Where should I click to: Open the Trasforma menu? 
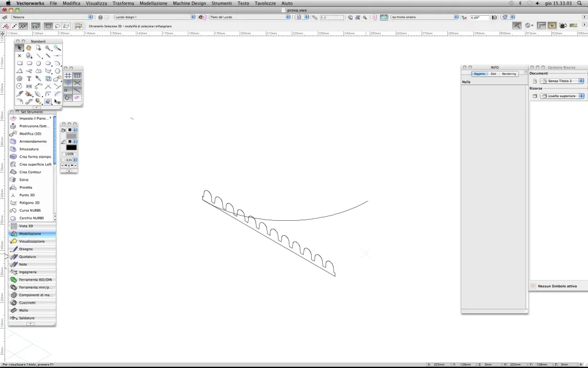pyautogui.click(x=123, y=3)
